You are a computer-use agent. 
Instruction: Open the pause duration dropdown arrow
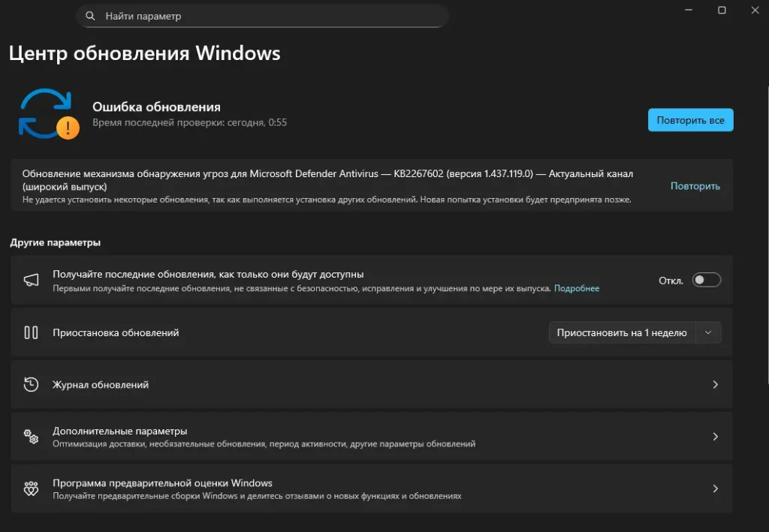point(709,332)
